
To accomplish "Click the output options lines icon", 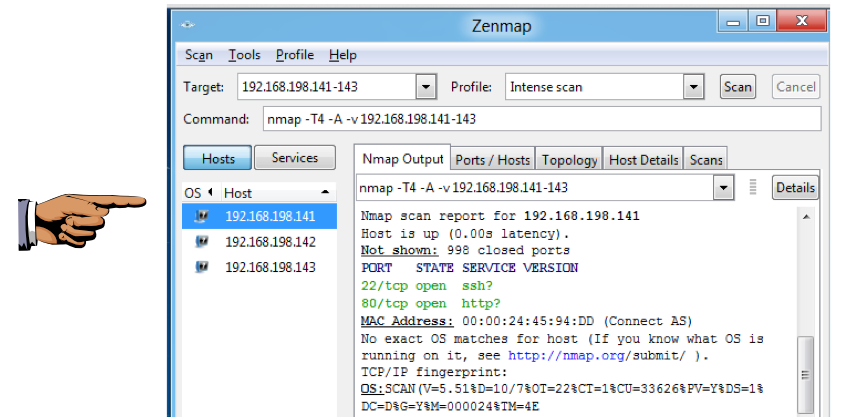I will [x=753, y=187].
